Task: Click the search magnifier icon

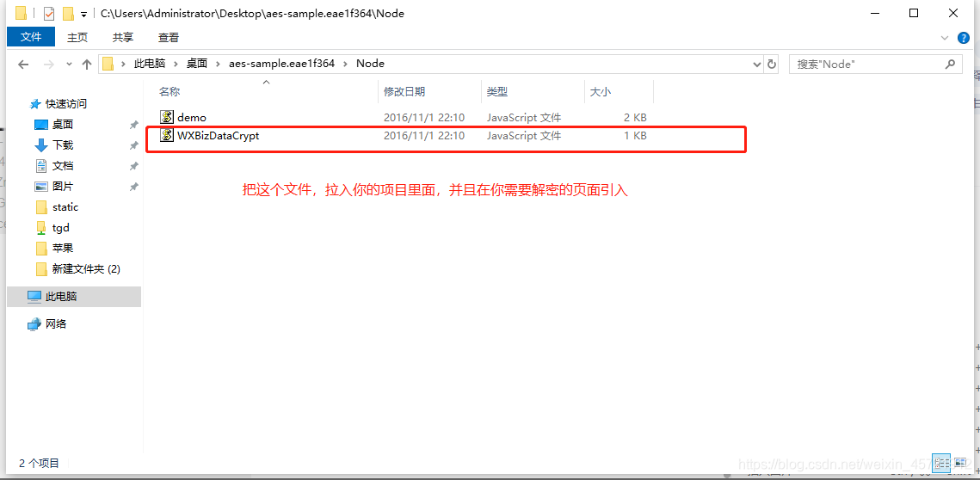Action: point(950,64)
